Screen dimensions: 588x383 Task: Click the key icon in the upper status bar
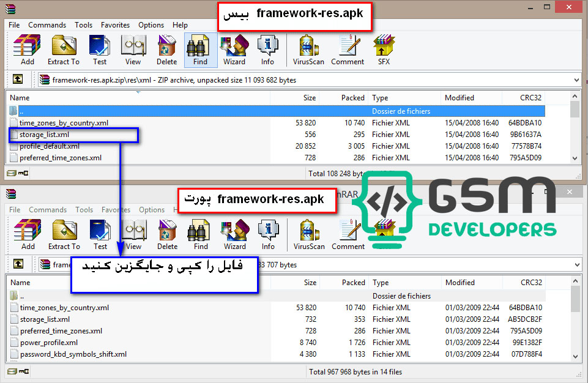(x=23, y=173)
